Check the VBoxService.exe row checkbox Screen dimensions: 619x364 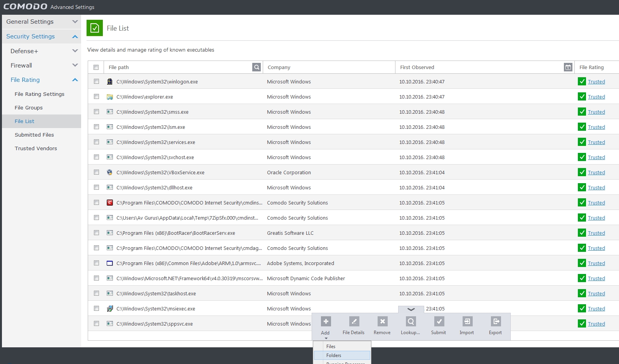click(x=96, y=172)
